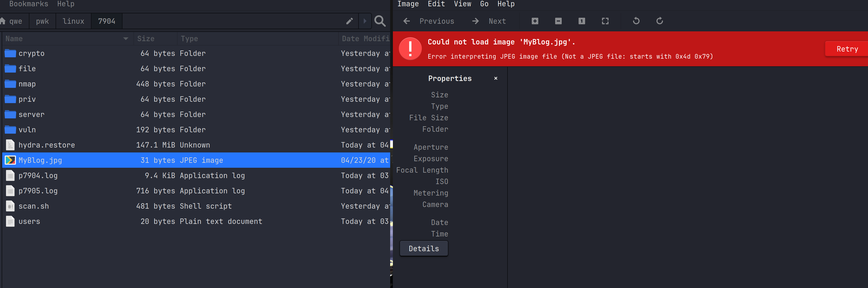Image resolution: width=868 pixels, height=288 pixels.
Task: Open the file manager Help menu
Action: 66,4
